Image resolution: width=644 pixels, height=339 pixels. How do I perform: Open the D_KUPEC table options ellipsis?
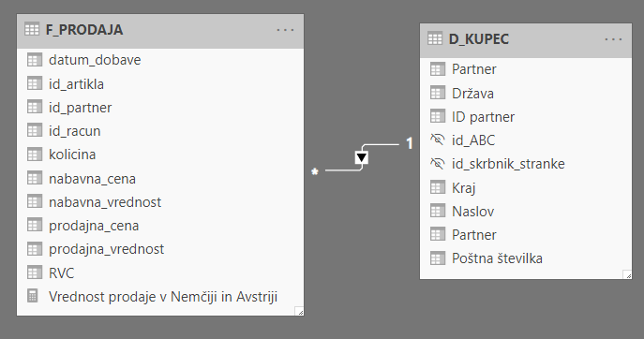click(x=613, y=39)
